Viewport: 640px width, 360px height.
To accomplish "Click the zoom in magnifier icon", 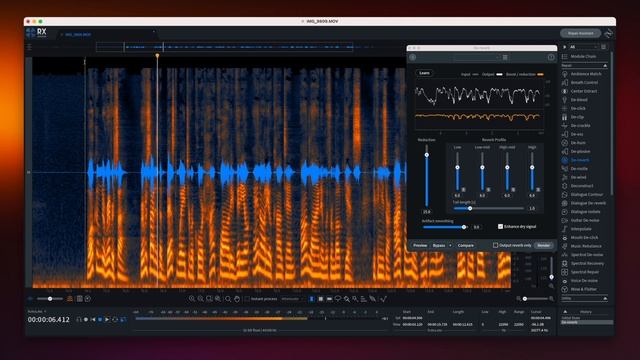I will (x=192, y=299).
